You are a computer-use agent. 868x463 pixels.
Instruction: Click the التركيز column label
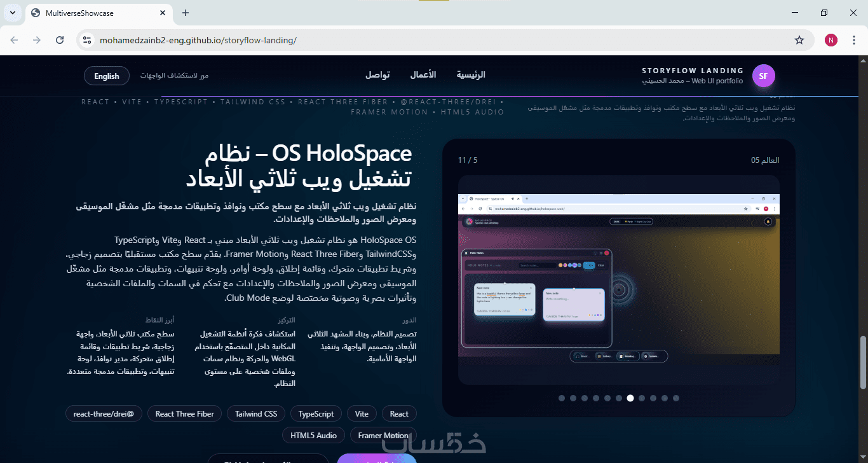[x=287, y=320]
